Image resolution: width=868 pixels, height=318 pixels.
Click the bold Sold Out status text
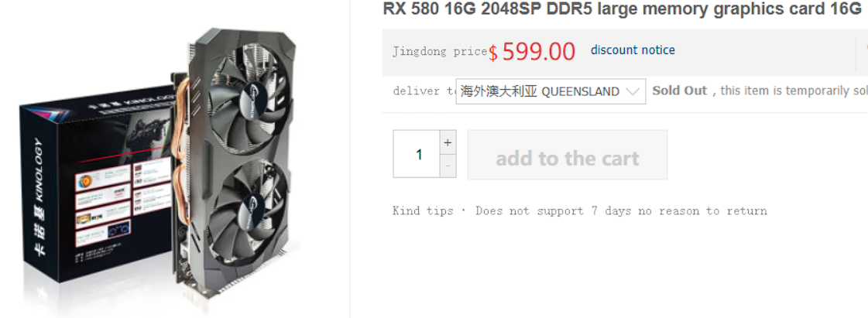(680, 91)
